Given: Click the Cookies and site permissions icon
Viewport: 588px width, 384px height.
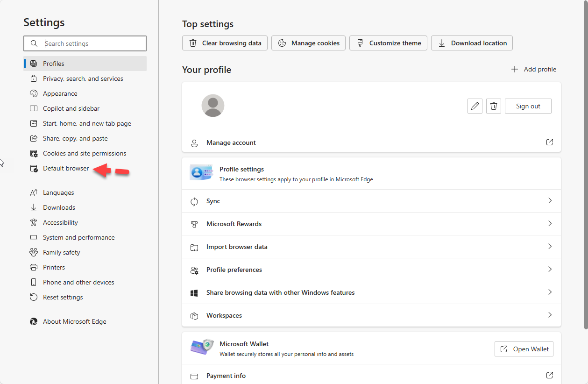Looking at the screenshot, I should tap(34, 153).
